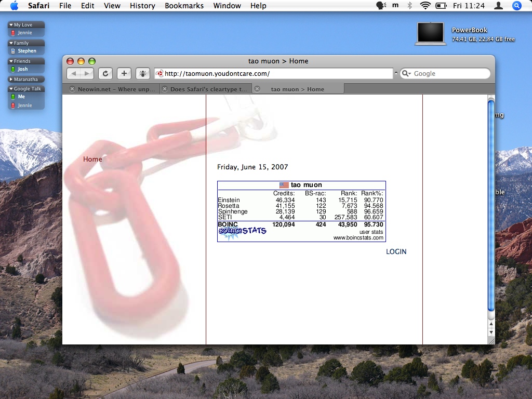The height and width of the screenshot is (399, 532).
Task: Collapse the Google Talk group
Action: pos(11,88)
